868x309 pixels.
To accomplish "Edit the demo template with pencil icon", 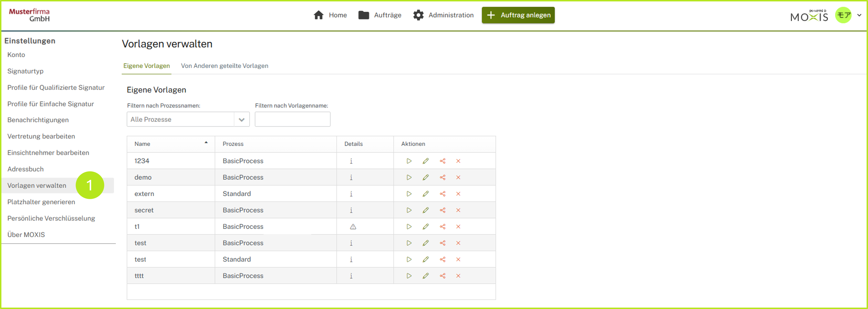I will coord(426,178).
